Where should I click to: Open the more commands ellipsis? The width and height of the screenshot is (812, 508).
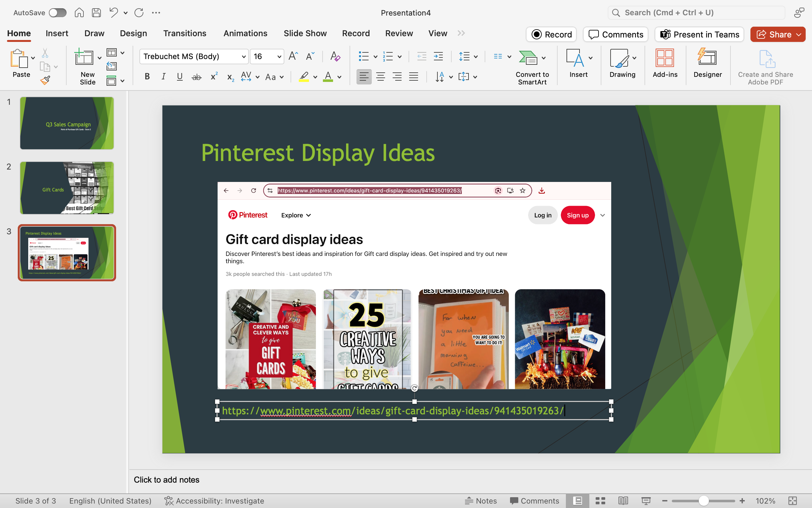coord(156,13)
